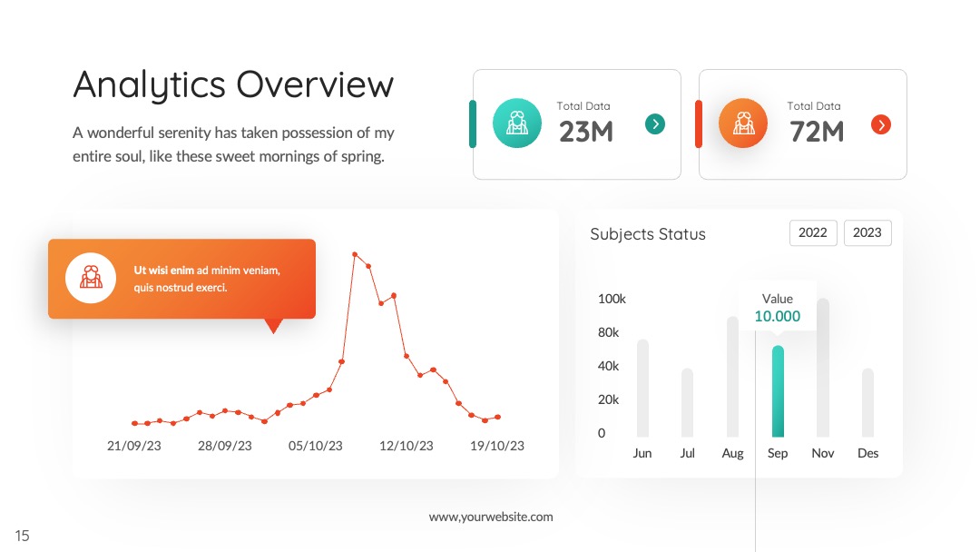The image size is (980, 552).
Task: Click the highlighted teal Sep bar
Action: [778, 391]
